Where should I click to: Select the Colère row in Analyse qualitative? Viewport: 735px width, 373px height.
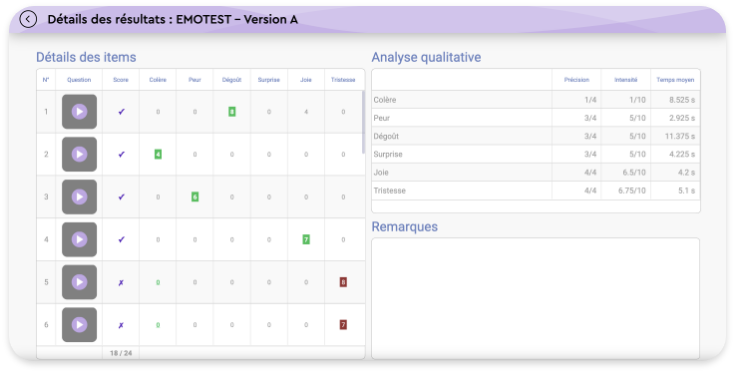(536, 100)
